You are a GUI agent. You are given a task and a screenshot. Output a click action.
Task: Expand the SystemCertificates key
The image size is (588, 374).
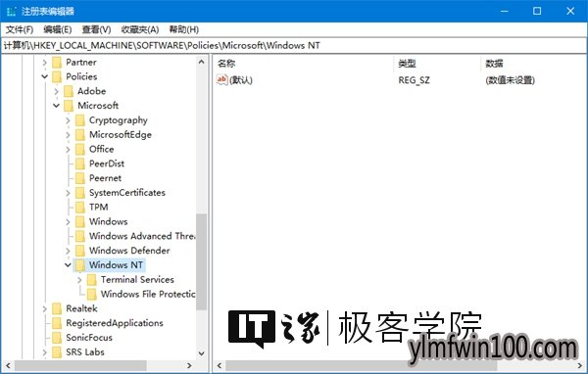pyautogui.click(x=68, y=193)
